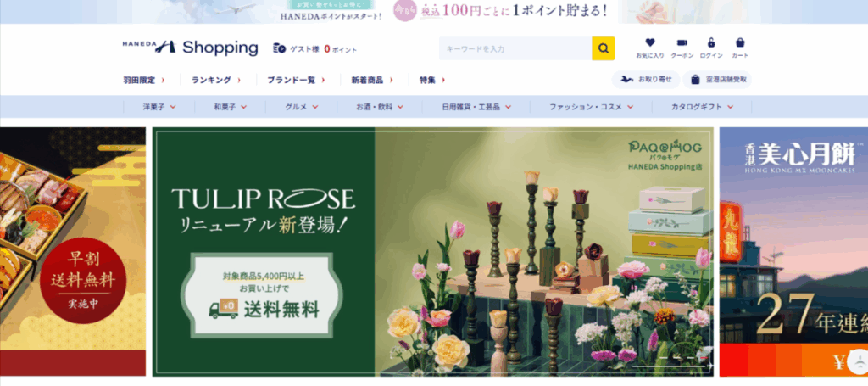Expand the グルメ category dropdown
This screenshot has height=386, width=868.
[x=302, y=107]
